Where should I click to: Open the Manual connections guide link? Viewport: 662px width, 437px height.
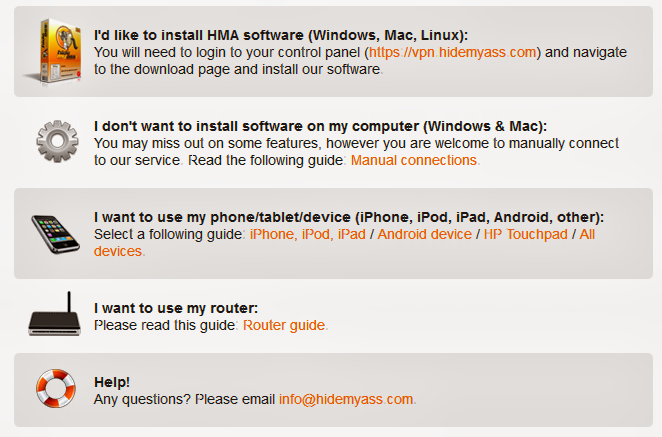tap(414, 160)
